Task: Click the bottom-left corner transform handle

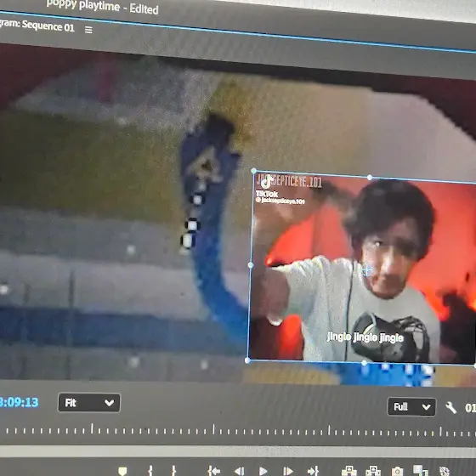Action: point(247,360)
